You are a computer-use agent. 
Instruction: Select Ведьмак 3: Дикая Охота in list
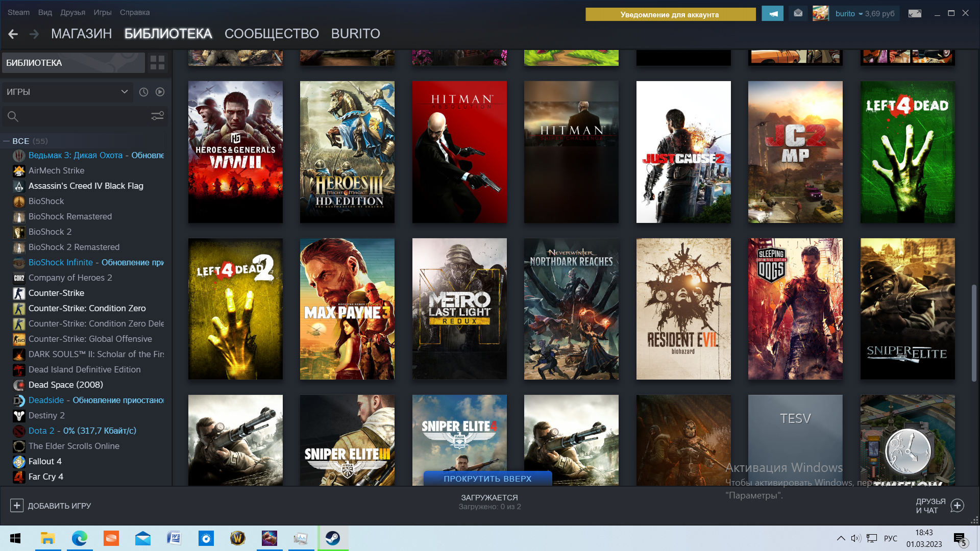pyautogui.click(x=88, y=155)
